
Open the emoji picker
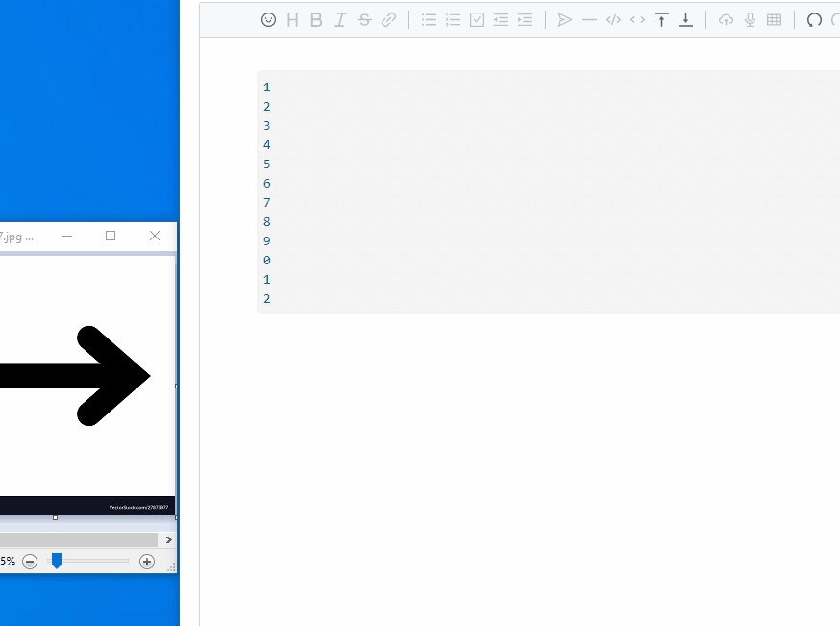click(x=269, y=19)
